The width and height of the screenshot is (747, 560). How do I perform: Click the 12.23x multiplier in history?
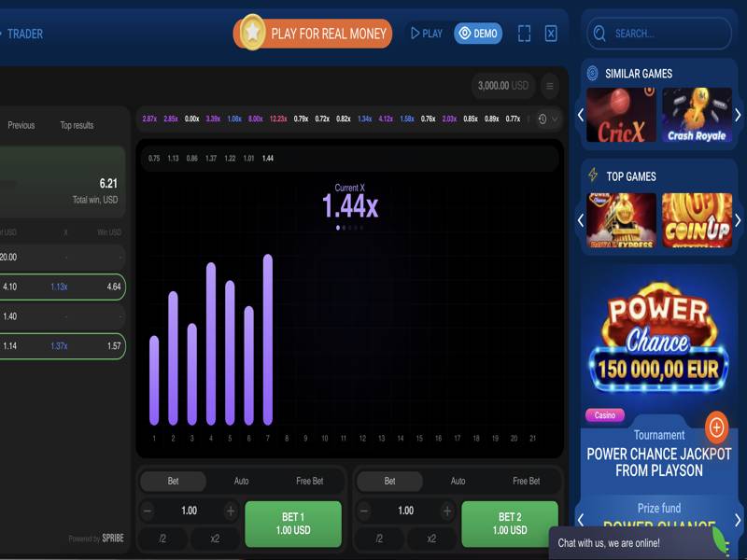pyautogui.click(x=278, y=119)
